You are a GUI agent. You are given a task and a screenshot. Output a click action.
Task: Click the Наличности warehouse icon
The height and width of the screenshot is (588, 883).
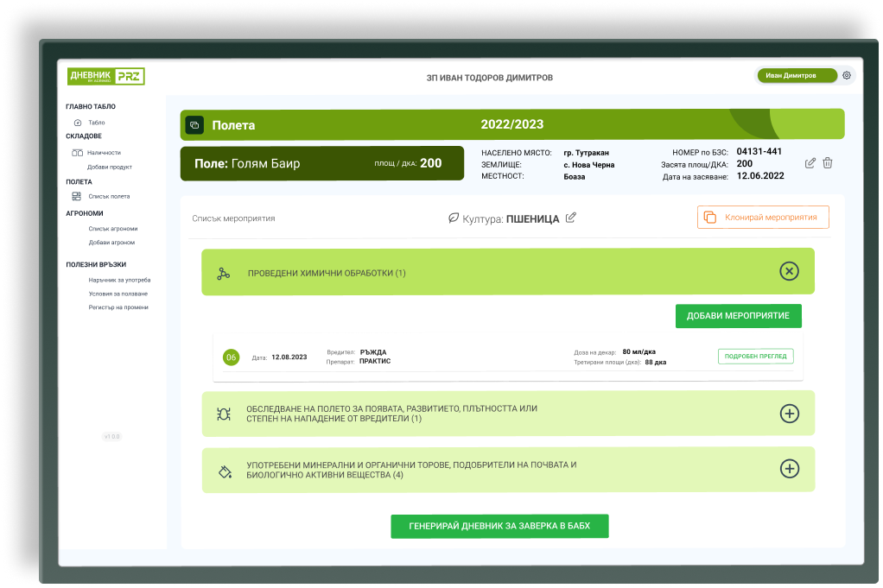[x=77, y=153]
